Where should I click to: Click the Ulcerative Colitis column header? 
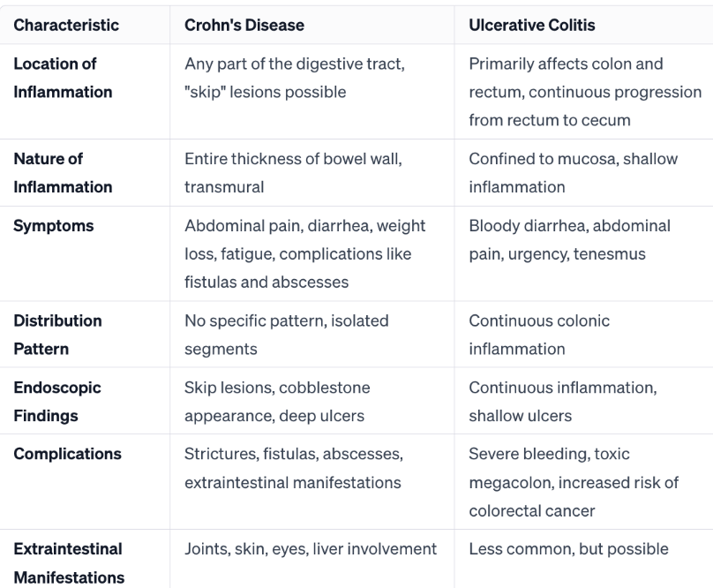[x=532, y=26]
